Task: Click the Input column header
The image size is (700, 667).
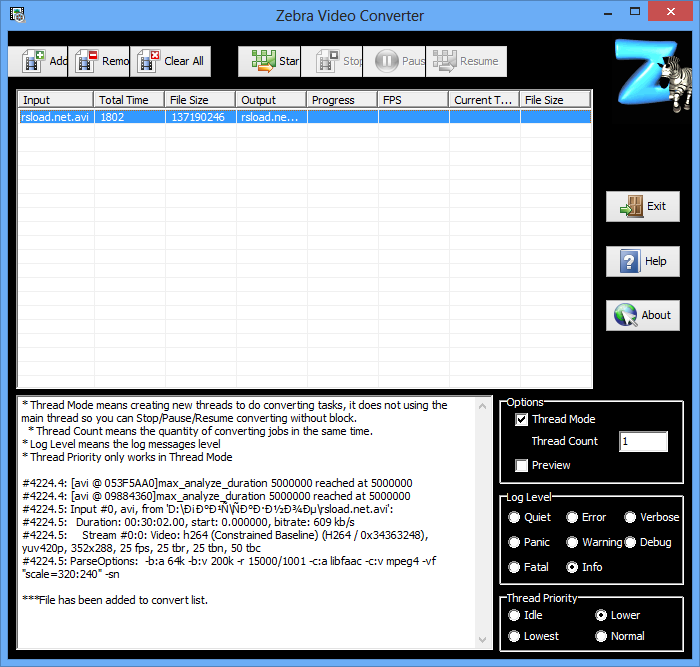Action: coord(56,100)
